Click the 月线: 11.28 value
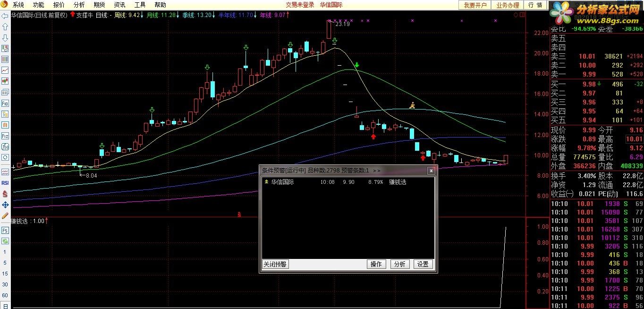The image size is (644, 309). coord(161,15)
